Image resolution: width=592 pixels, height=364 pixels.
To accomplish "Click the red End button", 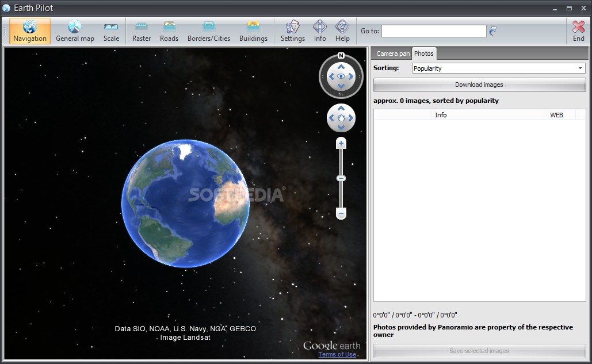I will click(578, 31).
